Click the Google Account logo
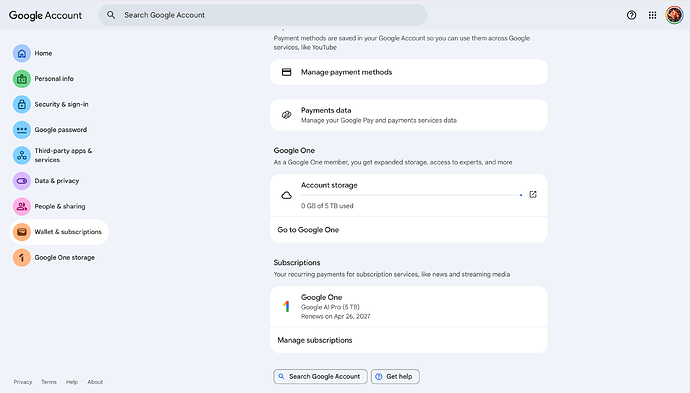The width and height of the screenshot is (690, 393). [x=45, y=15]
